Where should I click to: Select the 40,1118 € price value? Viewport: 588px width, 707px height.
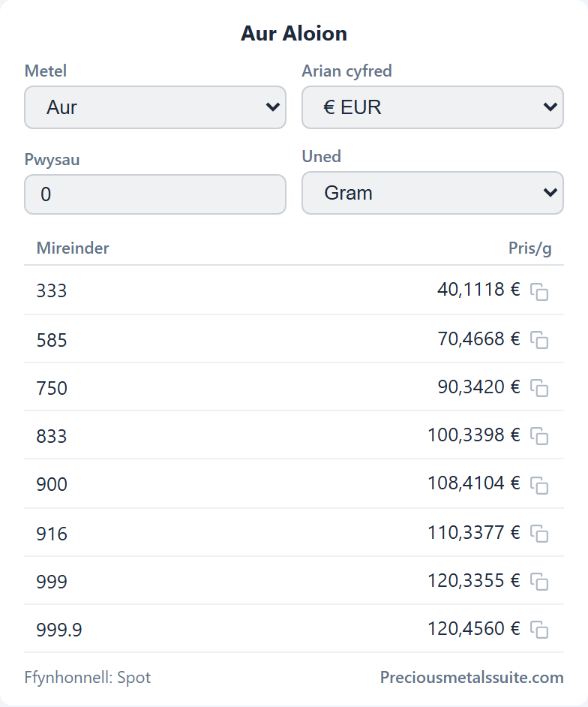pyautogui.click(x=478, y=290)
